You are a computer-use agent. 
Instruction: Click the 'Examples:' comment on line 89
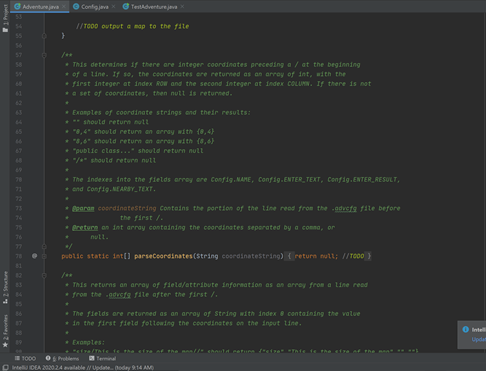[85, 342]
